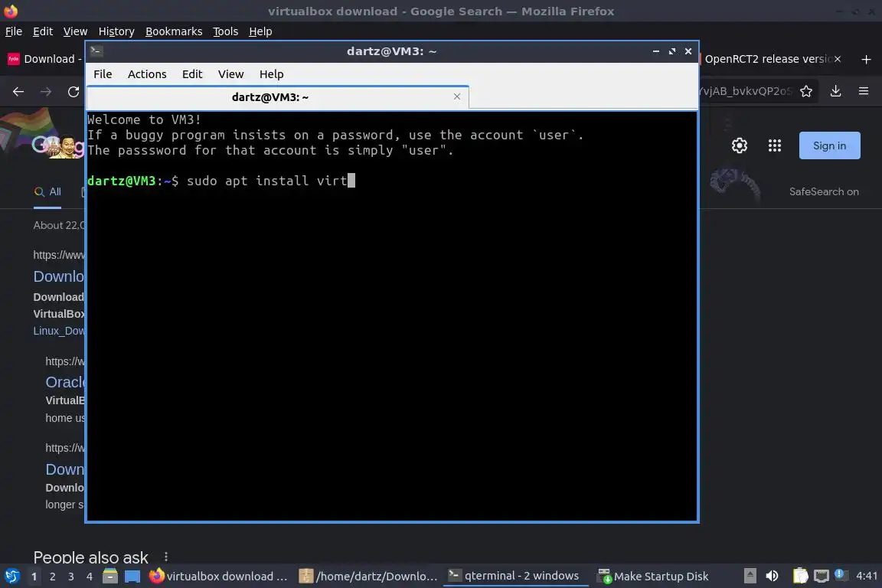Switch to desktop workspace 4
The image size is (882, 588).
(x=90, y=577)
